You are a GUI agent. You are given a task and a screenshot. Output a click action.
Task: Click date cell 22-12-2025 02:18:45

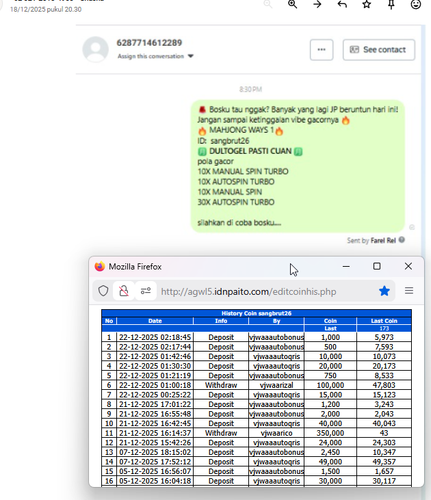(155, 337)
